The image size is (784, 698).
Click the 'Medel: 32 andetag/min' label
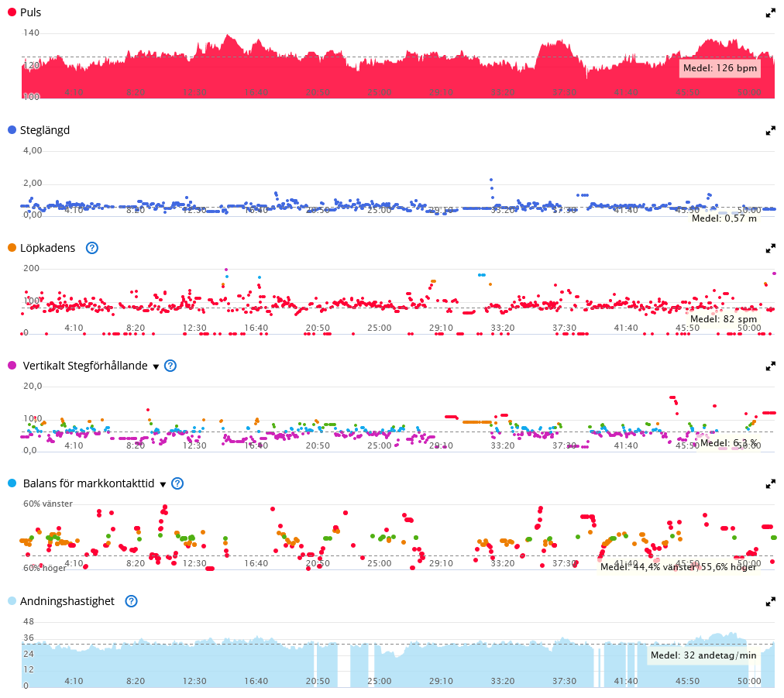pyautogui.click(x=703, y=655)
